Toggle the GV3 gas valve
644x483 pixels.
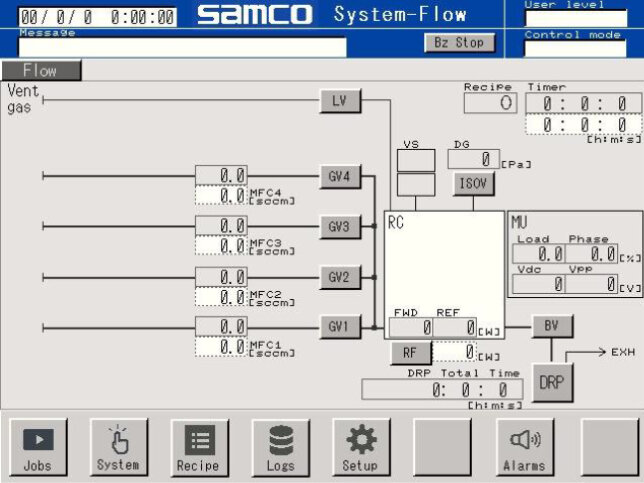point(340,227)
